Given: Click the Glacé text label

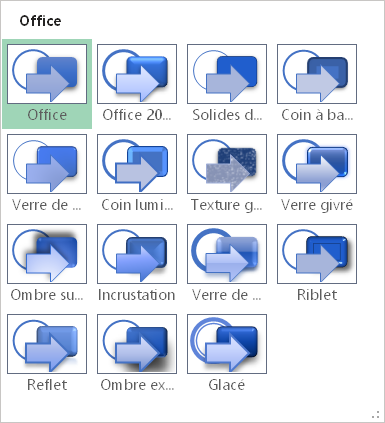Looking at the screenshot, I should point(227,385).
